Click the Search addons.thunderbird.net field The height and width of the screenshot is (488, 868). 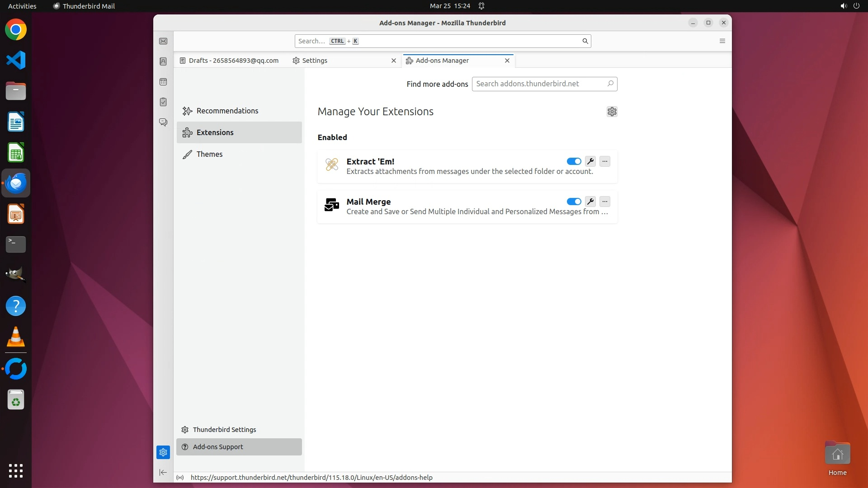(540, 84)
